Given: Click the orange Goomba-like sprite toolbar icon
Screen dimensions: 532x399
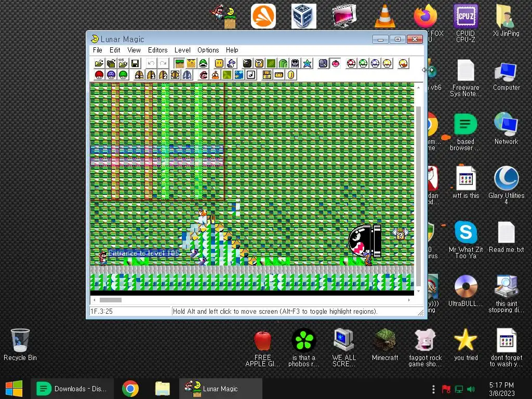Looking at the screenshot, I should [216, 75].
